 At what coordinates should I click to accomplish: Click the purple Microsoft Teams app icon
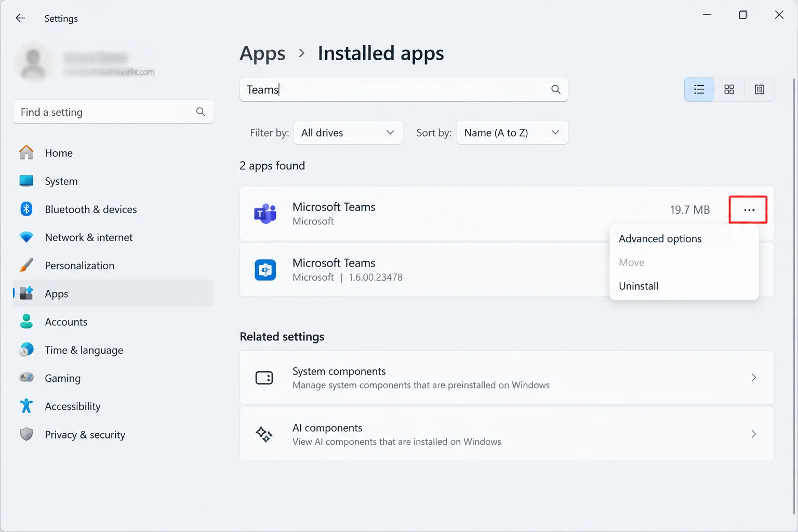[x=265, y=214]
